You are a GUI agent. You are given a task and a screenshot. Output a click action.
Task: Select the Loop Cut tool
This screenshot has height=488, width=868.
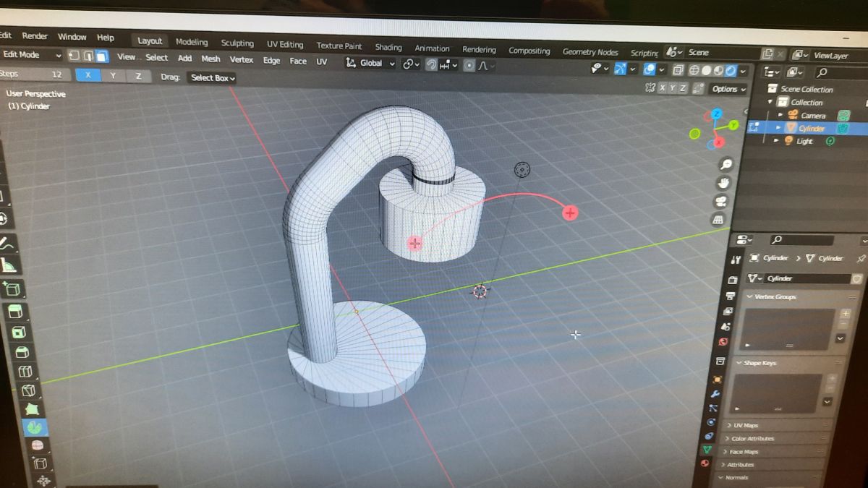click(x=25, y=372)
